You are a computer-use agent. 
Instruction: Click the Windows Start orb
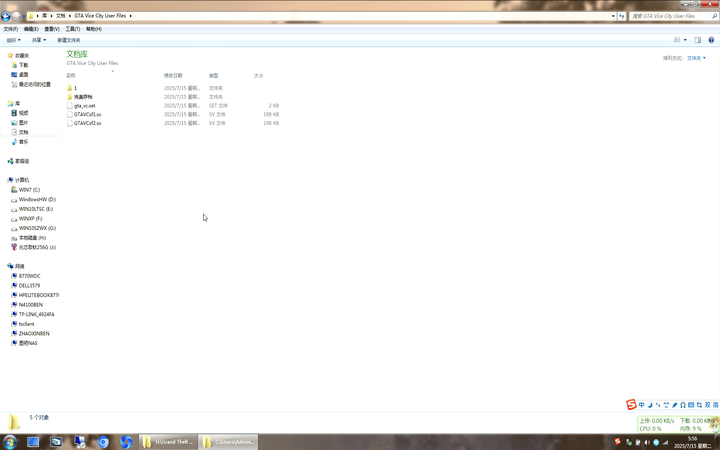(9, 442)
